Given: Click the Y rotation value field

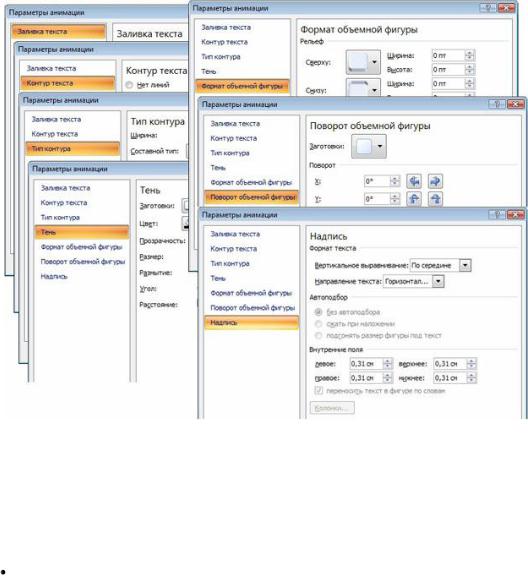Looking at the screenshot, I should 377,199.
